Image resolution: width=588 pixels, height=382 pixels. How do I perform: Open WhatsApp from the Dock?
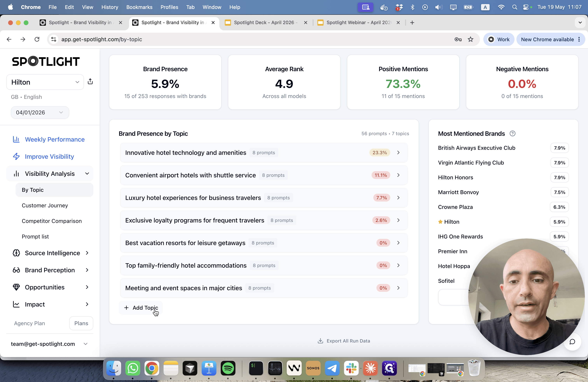tap(133, 368)
